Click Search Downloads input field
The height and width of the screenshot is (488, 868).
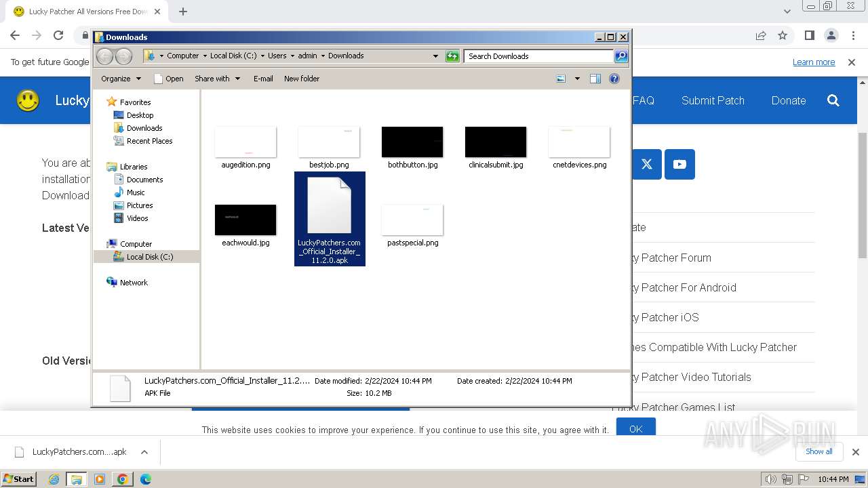pos(539,56)
